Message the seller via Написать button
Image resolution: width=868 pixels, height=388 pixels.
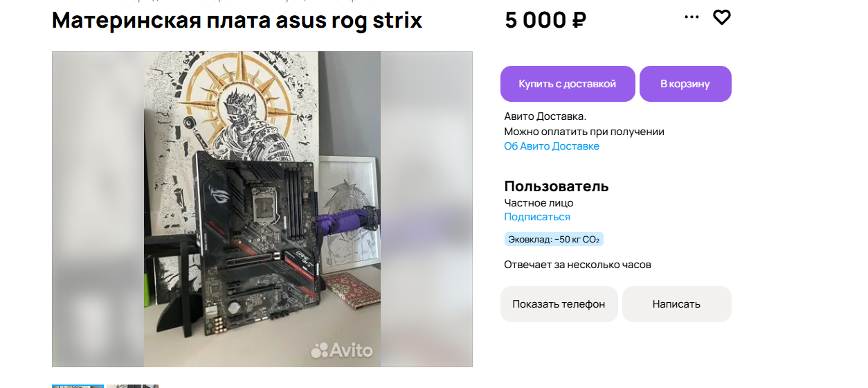click(676, 304)
